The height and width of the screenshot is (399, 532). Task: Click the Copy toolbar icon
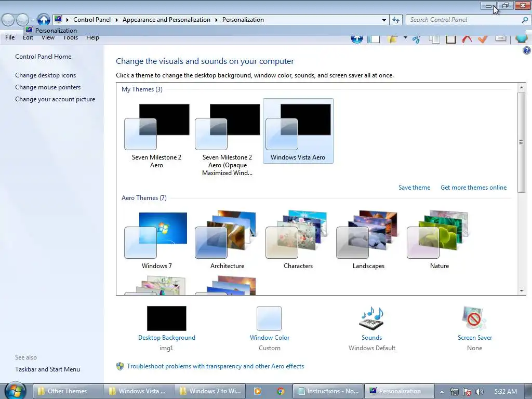(434, 39)
